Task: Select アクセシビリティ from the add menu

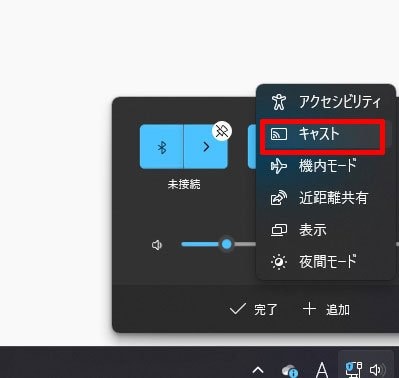Action: click(x=326, y=102)
